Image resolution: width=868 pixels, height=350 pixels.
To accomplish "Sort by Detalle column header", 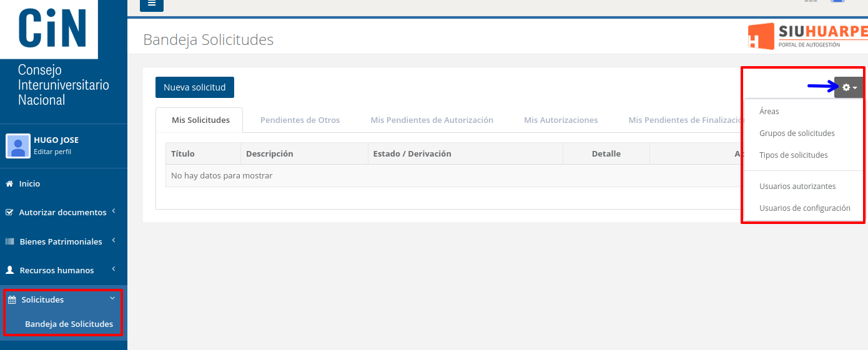I will tap(606, 153).
